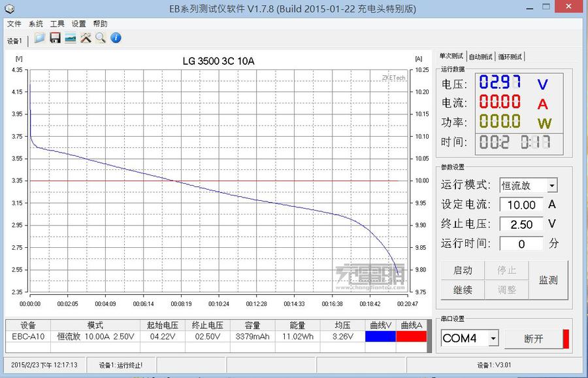Click the 断开 disconnect button
This screenshot has height=378, width=588.
coord(533,339)
